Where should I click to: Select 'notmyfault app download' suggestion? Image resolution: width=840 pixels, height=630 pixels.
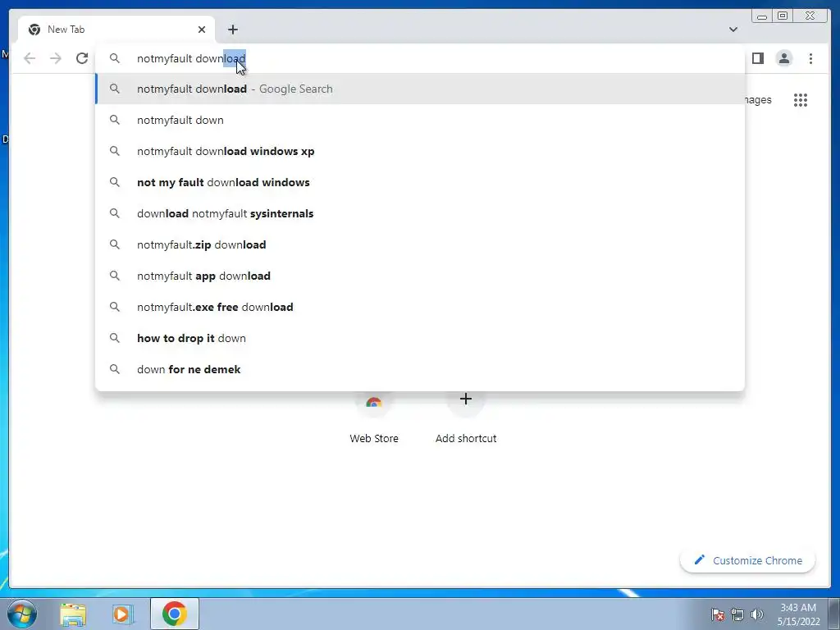[x=421, y=276]
